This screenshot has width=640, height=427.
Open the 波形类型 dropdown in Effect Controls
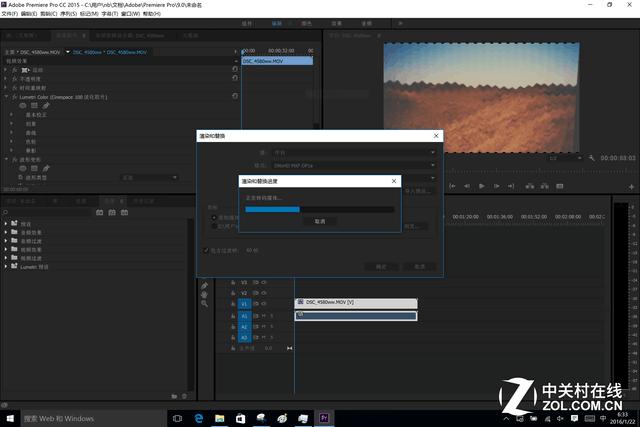pyautogui.click(x=149, y=178)
